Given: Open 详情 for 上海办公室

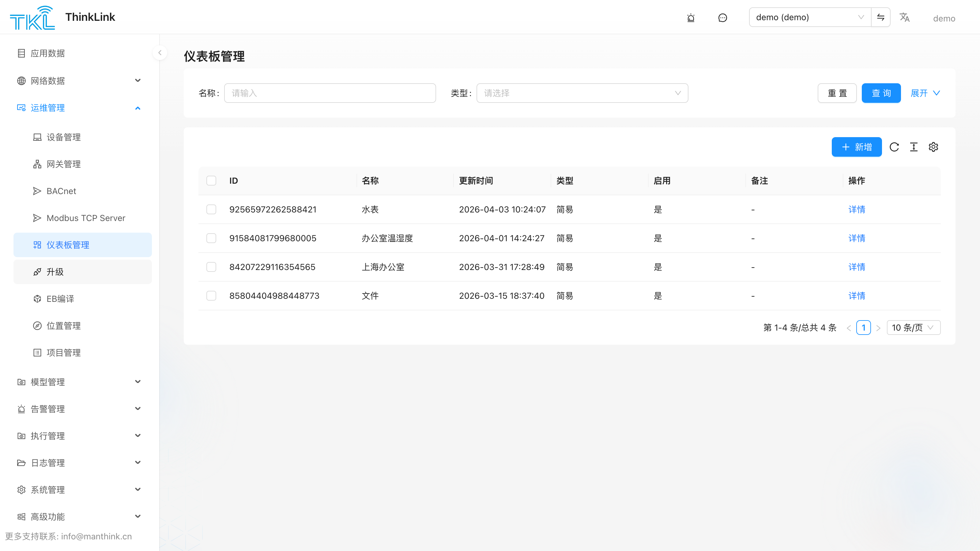Looking at the screenshot, I should [x=857, y=267].
